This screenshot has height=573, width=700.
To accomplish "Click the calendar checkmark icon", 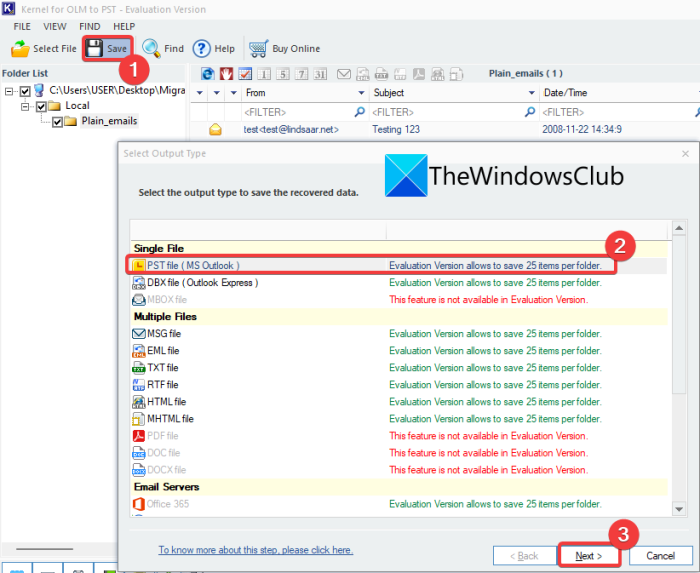I will click(x=245, y=74).
